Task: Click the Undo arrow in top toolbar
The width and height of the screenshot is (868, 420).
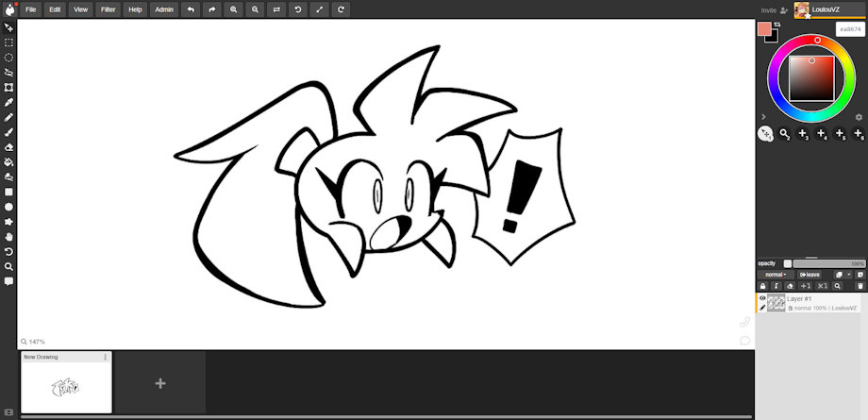Action: [x=192, y=9]
